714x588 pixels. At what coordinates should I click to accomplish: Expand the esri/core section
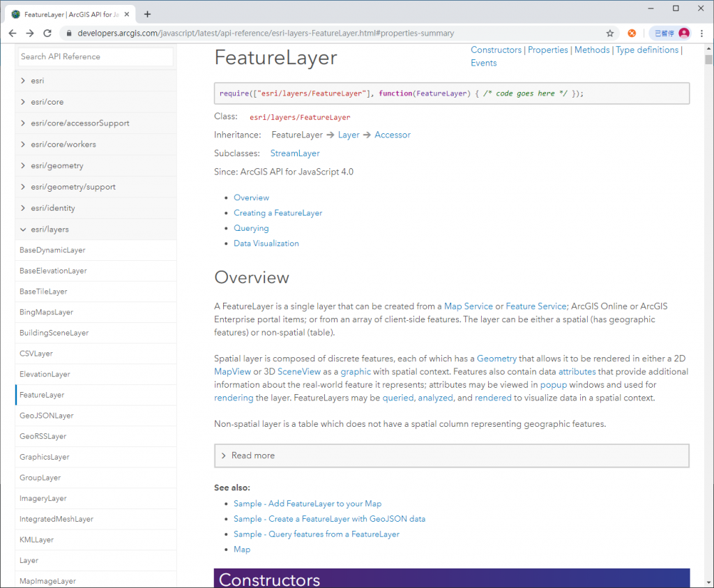pos(96,102)
